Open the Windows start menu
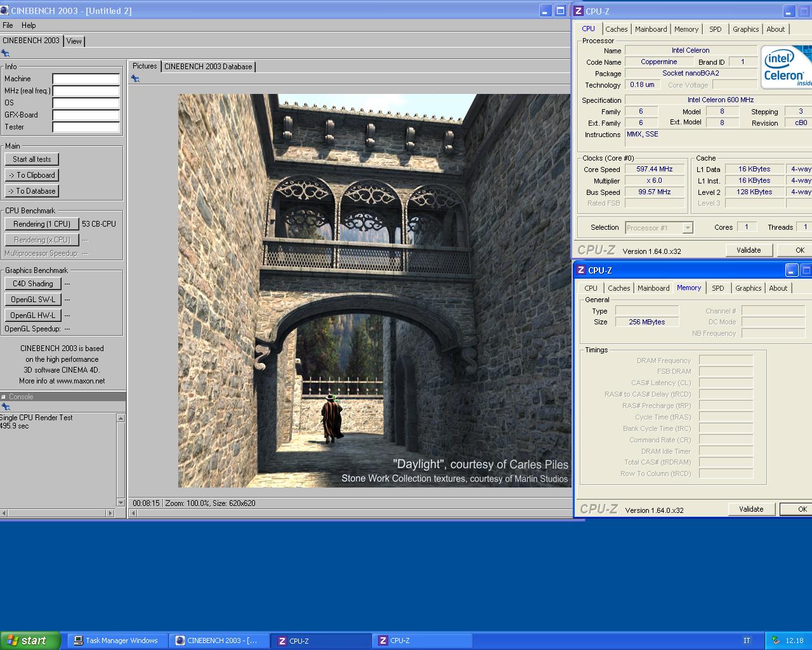This screenshot has width=812, height=650. pyautogui.click(x=30, y=640)
